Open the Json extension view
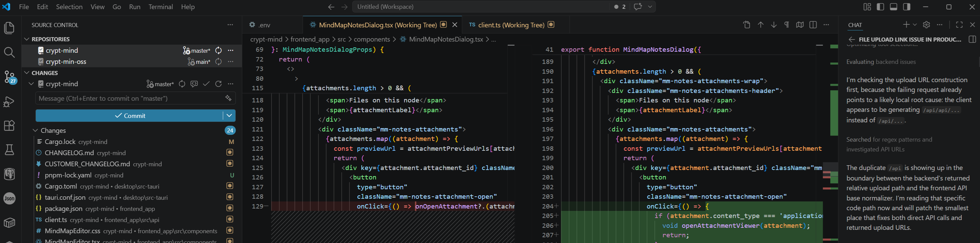This screenshot has width=980, height=243. pos(9,198)
